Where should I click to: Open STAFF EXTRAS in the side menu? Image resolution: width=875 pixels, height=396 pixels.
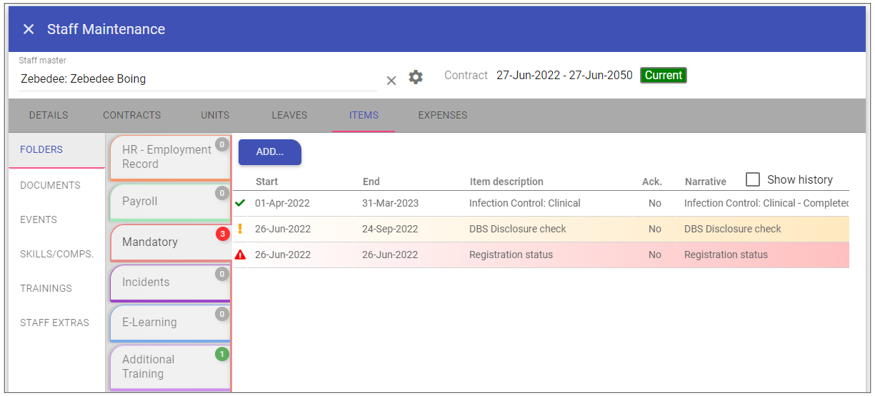(55, 323)
